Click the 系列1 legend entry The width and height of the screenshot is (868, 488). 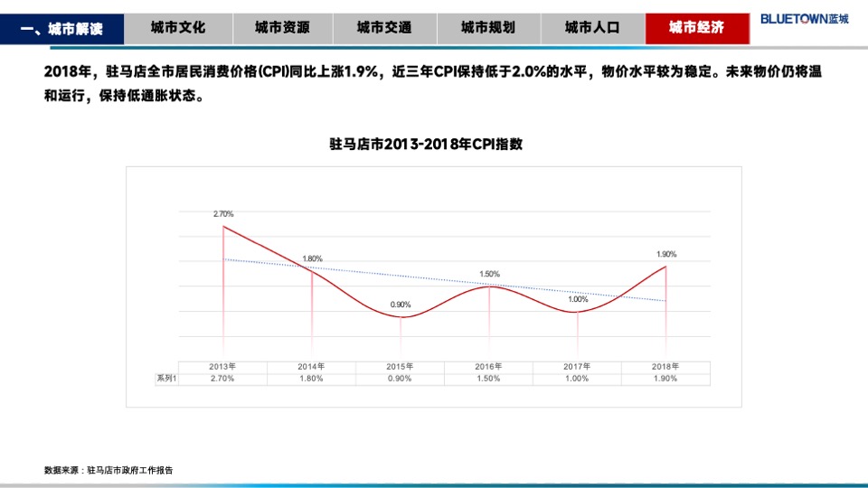[166, 379]
